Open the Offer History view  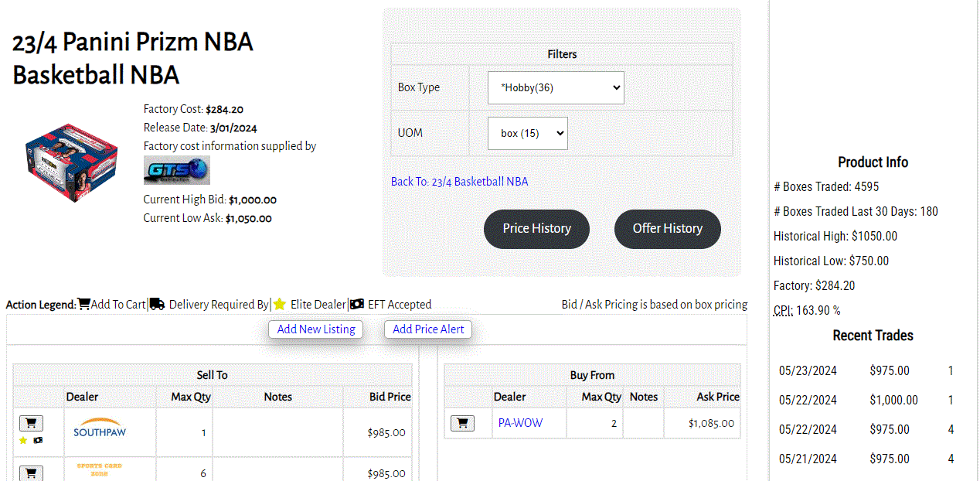pos(668,229)
